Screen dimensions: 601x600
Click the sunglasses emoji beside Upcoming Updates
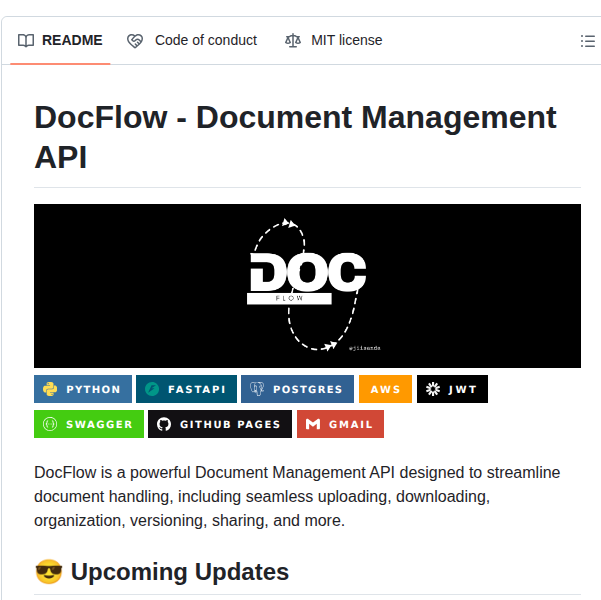[x=49, y=572]
